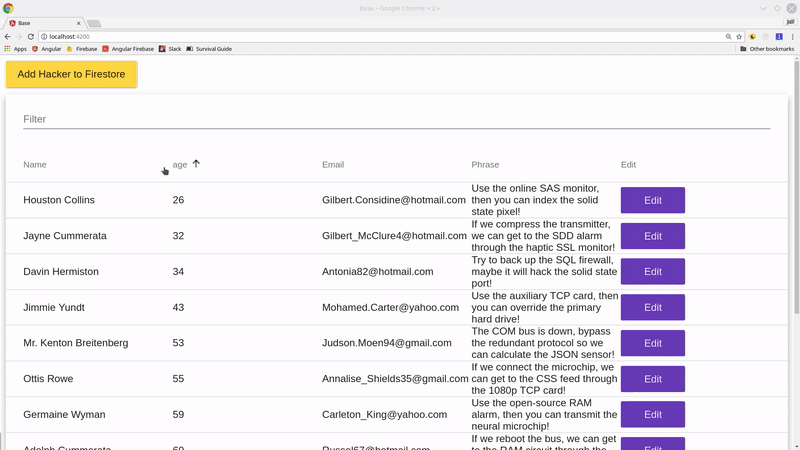Open the Angular Firebase bookmark

131,48
